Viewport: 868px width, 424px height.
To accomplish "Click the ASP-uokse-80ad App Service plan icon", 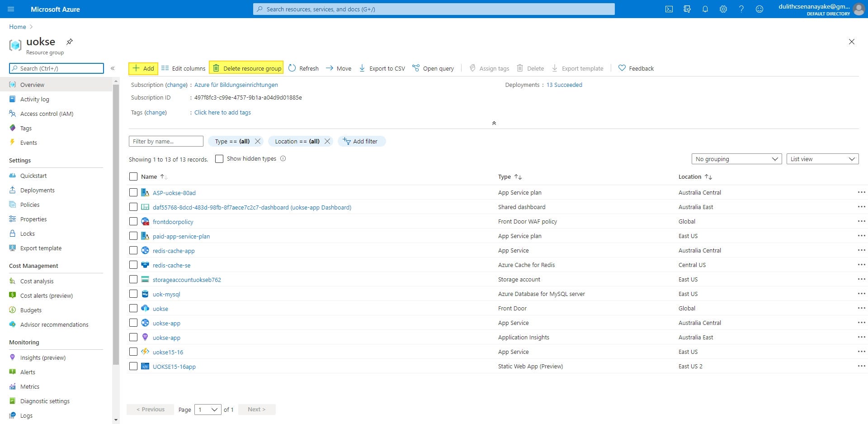I will pos(145,192).
